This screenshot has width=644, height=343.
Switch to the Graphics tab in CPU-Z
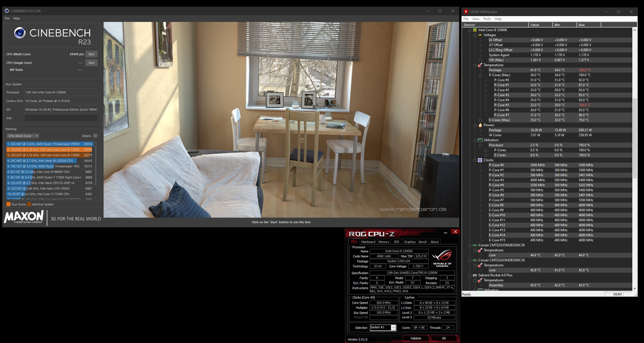410,242
